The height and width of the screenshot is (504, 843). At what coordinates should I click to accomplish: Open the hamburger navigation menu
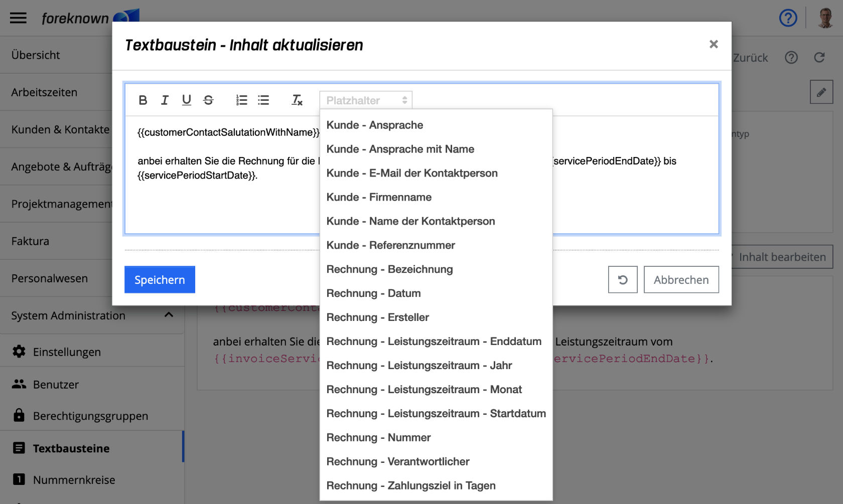(x=18, y=17)
